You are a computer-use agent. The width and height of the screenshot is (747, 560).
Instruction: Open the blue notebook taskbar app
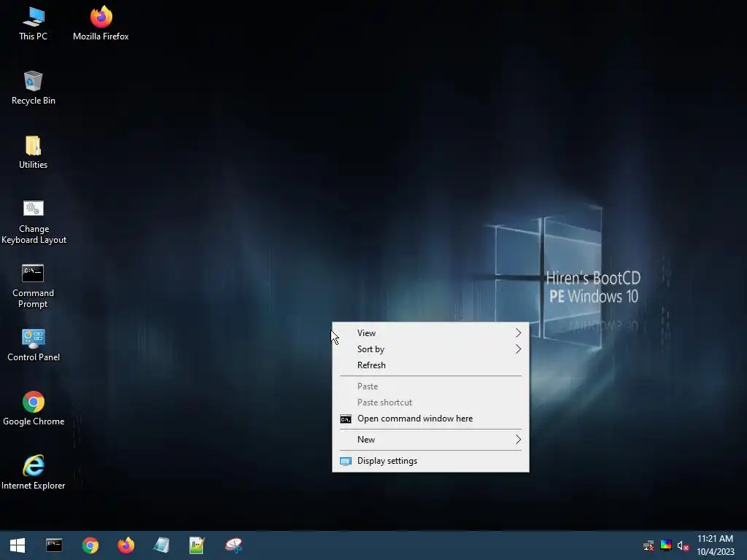(x=161, y=545)
